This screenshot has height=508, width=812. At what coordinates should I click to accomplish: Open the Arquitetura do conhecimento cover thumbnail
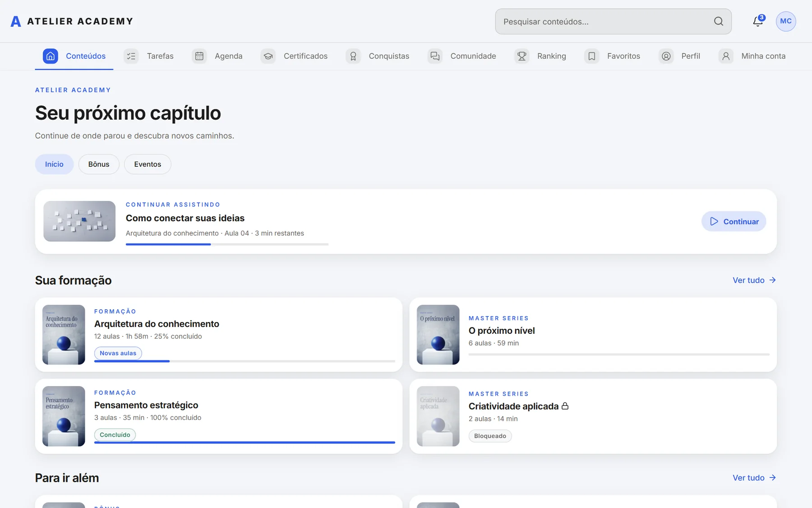pyautogui.click(x=64, y=335)
